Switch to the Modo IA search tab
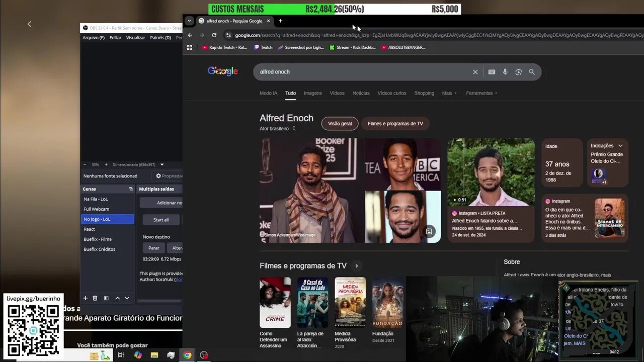The width and height of the screenshot is (644, 362). coord(268,93)
